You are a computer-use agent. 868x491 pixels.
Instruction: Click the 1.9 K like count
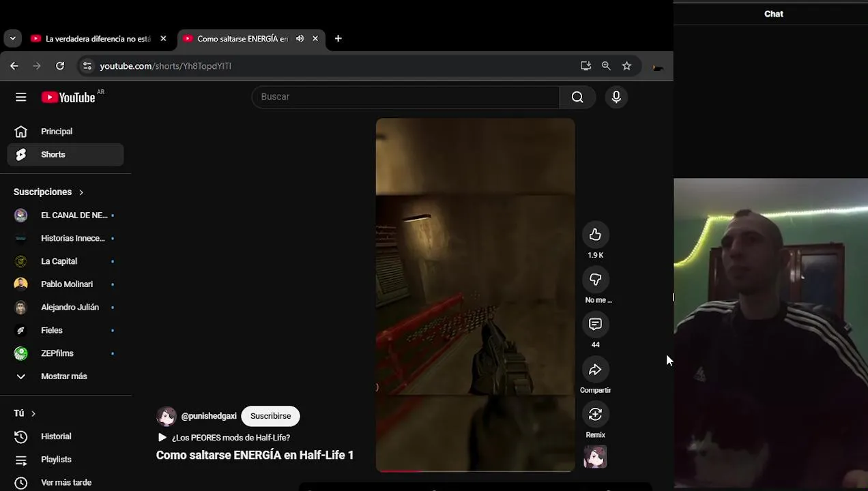pos(595,255)
